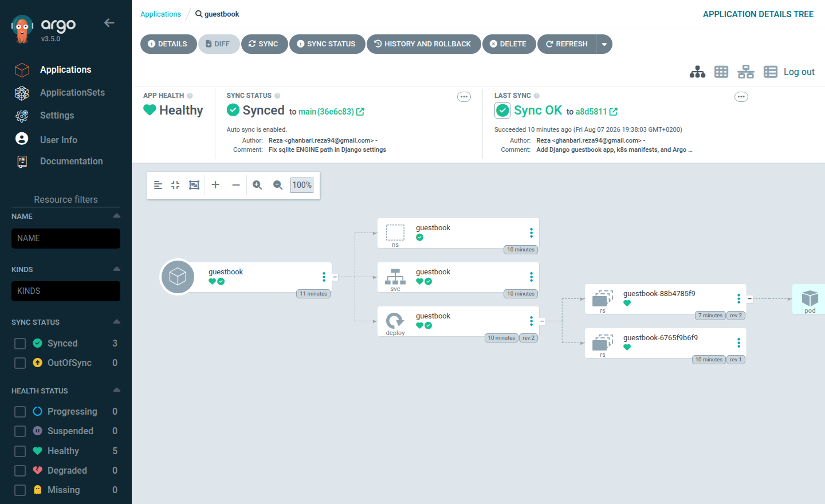This screenshot has width=825, height=504.
Task: Click the align-left icon in graph toolbar
Action: [x=158, y=185]
